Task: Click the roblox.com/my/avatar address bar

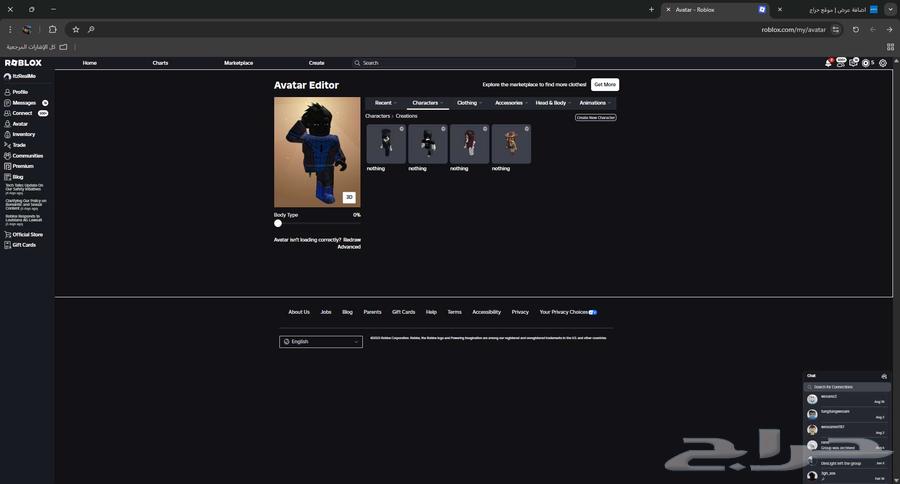Action: 793,29
